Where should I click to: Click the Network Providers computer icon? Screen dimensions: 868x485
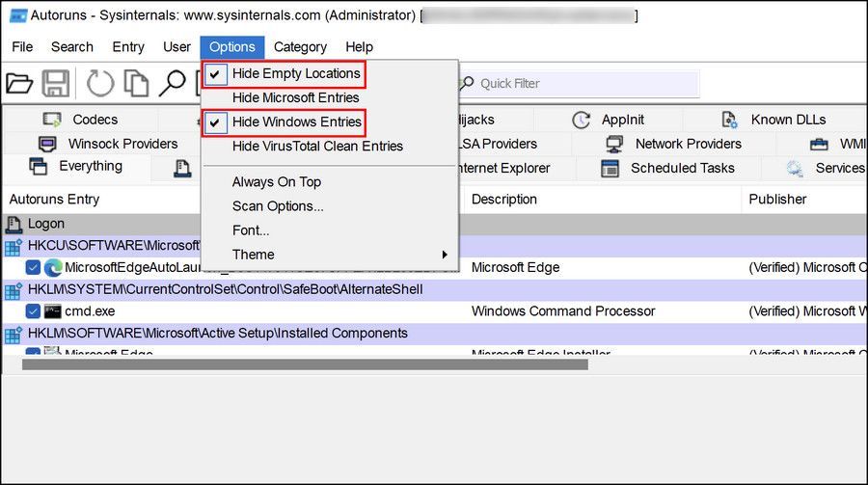[614, 144]
